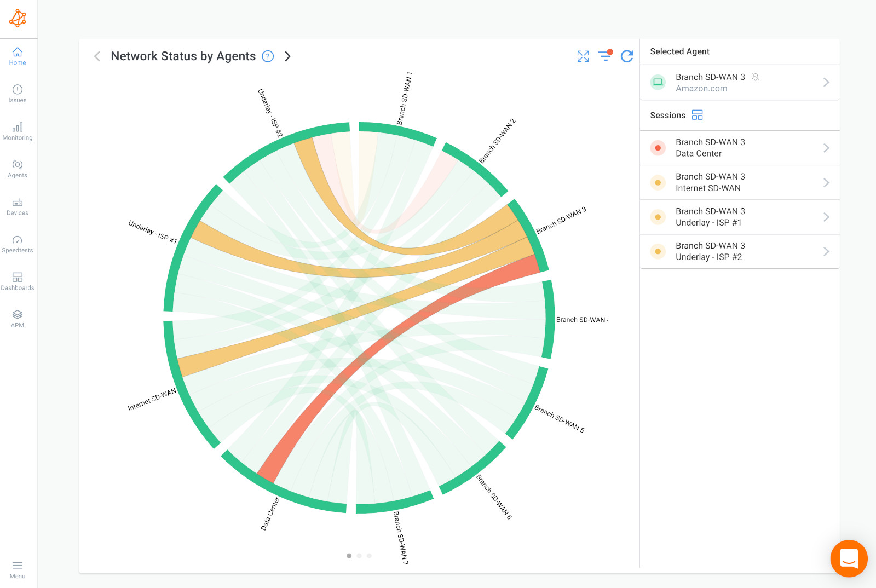Screen dimensions: 876x588
Task: Go to Home via the sidebar
Action: [18, 56]
